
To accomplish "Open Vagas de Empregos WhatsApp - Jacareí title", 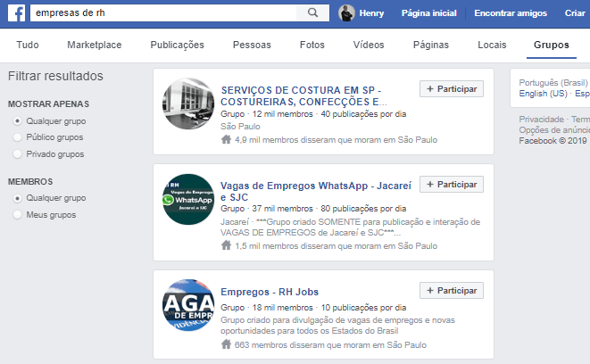I will coord(316,191).
